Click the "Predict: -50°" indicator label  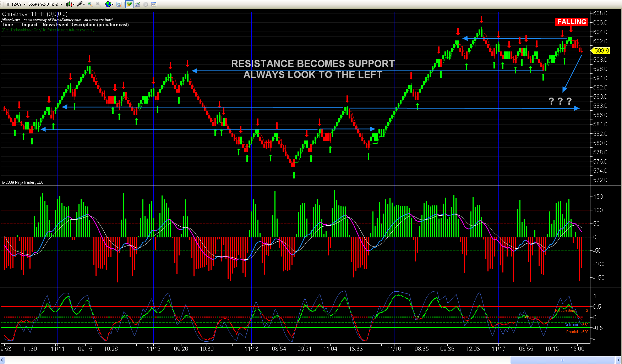(577, 332)
